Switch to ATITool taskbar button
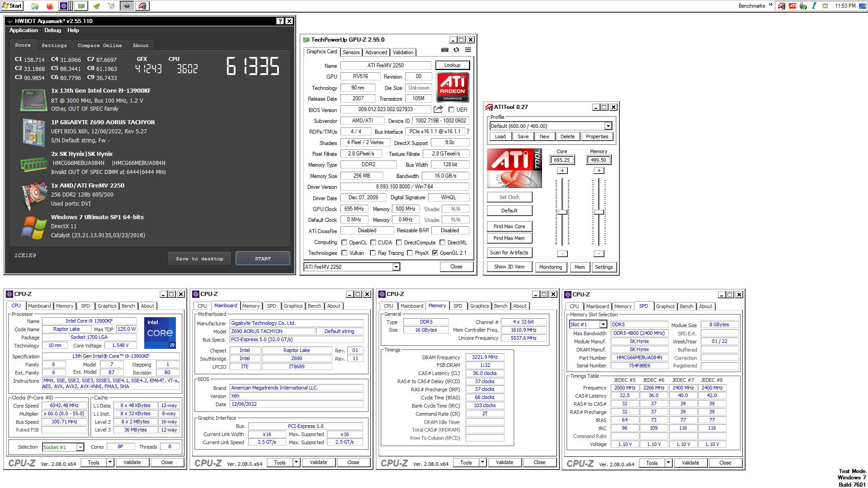Screen dimensions: 868x488 click(142, 6)
